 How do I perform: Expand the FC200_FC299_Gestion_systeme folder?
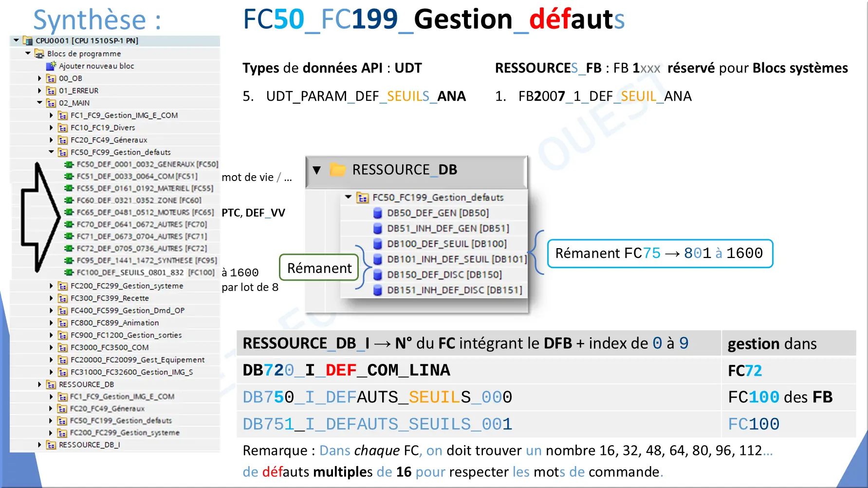tap(51, 286)
